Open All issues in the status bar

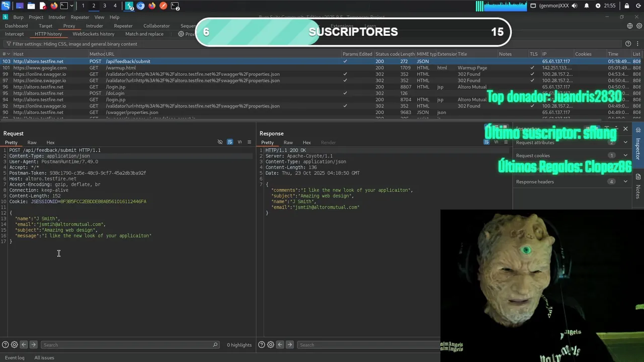click(x=44, y=358)
